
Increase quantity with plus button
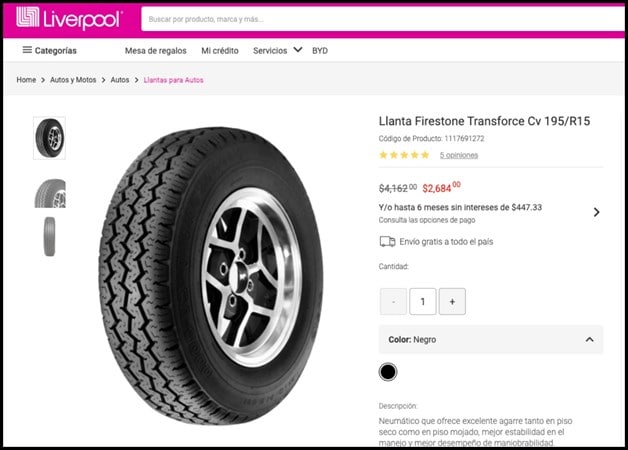pyautogui.click(x=452, y=301)
